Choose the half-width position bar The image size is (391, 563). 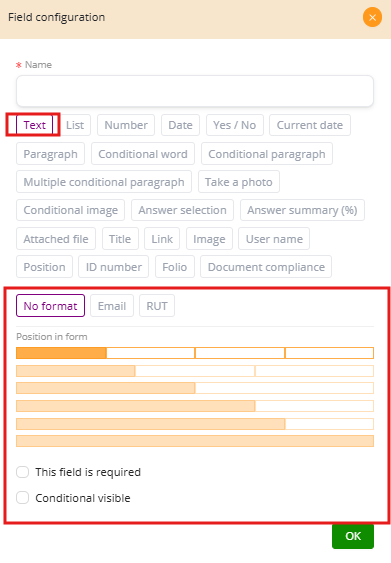click(106, 388)
